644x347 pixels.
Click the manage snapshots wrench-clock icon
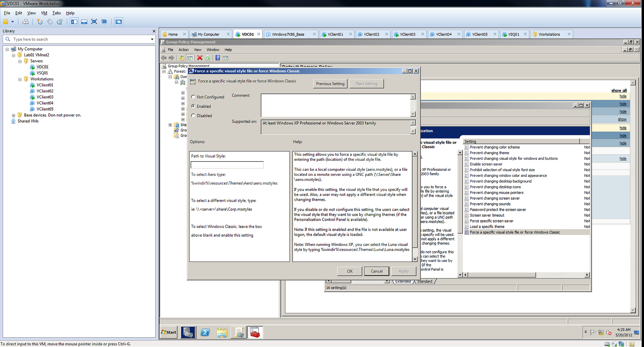60,22
